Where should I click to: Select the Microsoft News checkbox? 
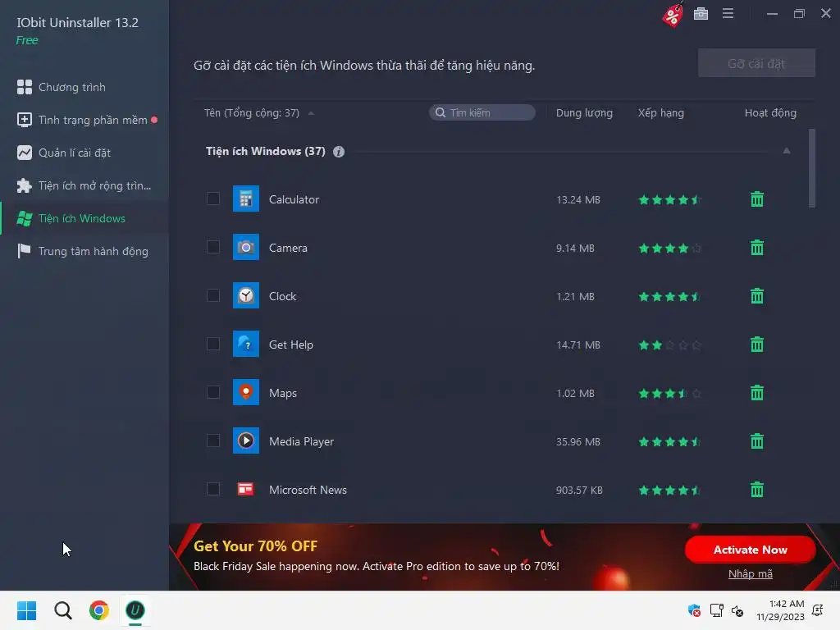[213, 489]
